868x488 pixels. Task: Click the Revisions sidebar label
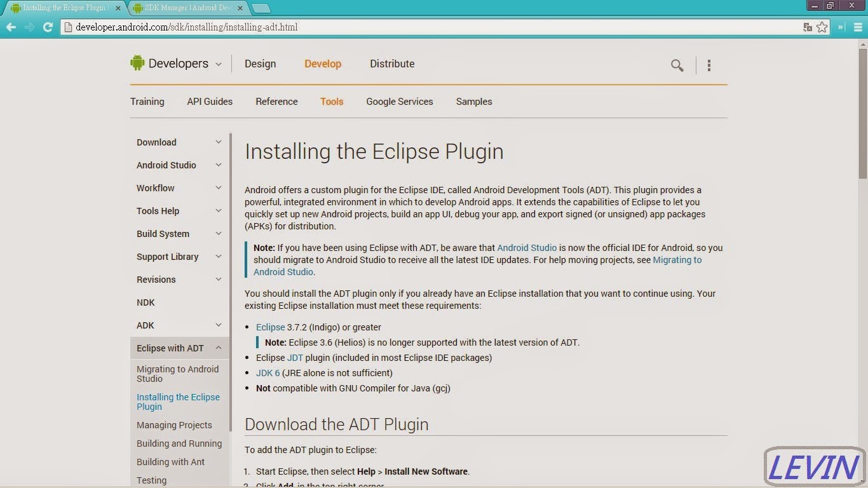pyautogui.click(x=156, y=280)
